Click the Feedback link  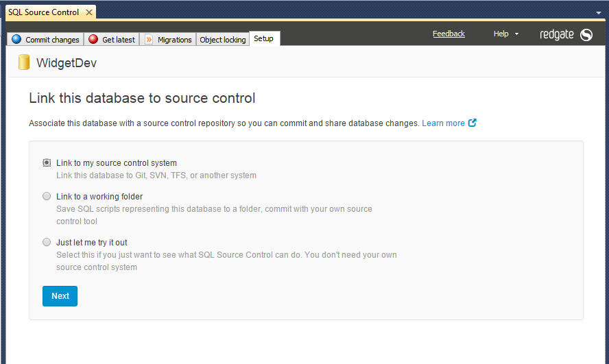pyautogui.click(x=449, y=34)
